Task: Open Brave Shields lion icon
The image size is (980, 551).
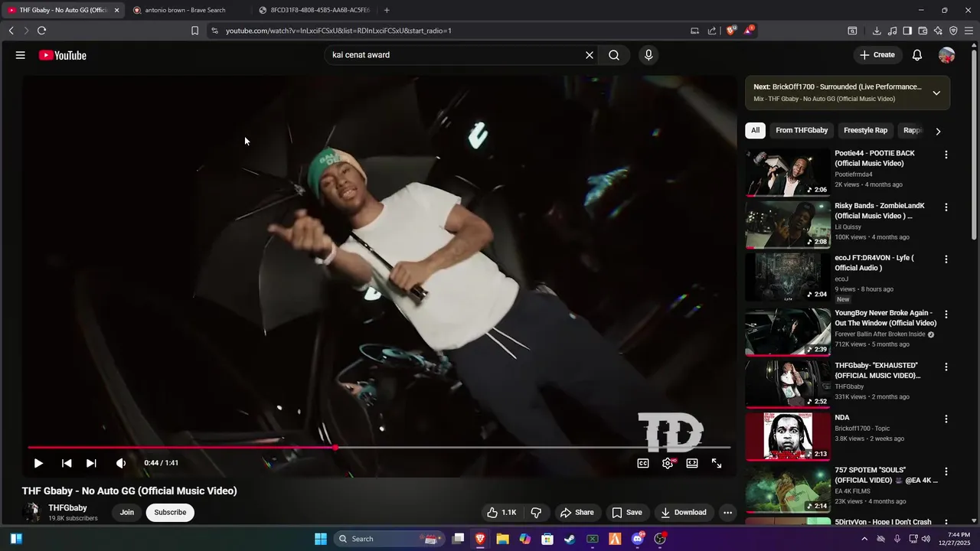Action: [x=731, y=31]
